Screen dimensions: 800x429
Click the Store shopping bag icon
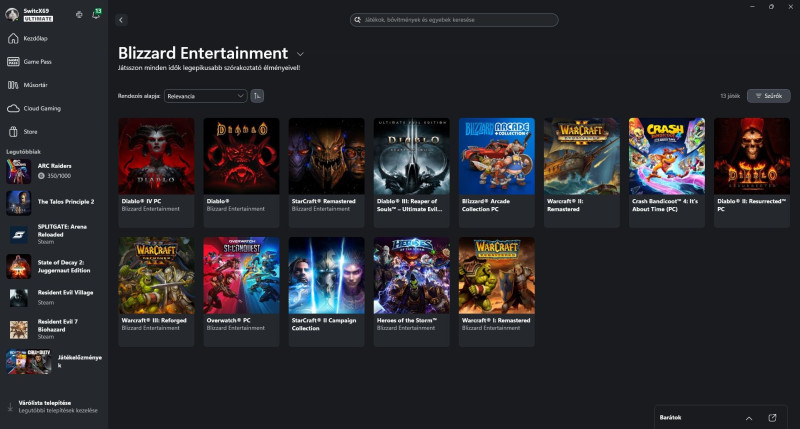pos(13,132)
